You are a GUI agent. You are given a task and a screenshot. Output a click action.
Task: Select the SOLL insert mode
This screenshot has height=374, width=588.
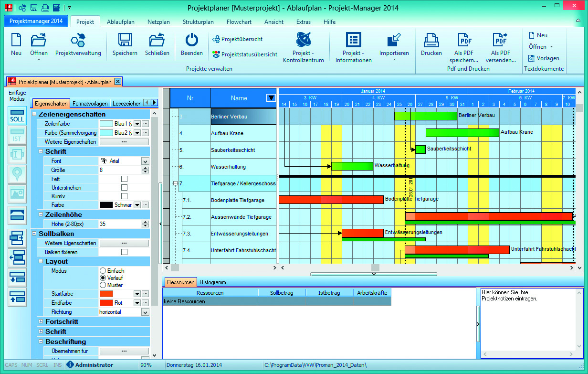(x=17, y=116)
